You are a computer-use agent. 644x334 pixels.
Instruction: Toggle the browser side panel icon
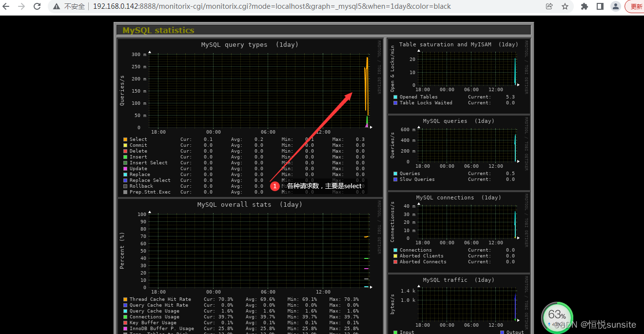point(600,6)
